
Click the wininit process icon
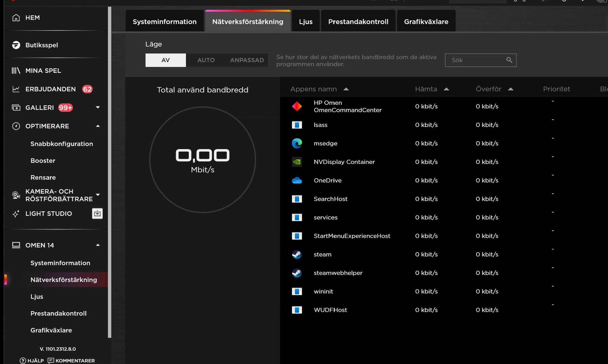click(297, 291)
